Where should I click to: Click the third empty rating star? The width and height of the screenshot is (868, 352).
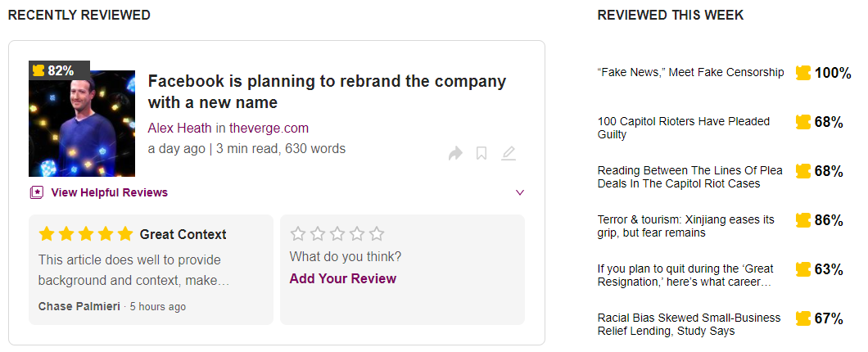coord(337,234)
